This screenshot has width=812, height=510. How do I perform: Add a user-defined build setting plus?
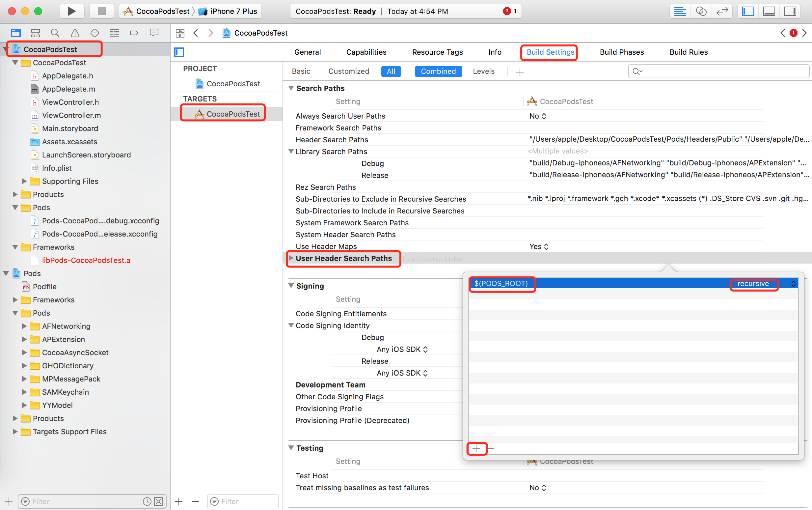pyautogui.click(x=520, y=72)
